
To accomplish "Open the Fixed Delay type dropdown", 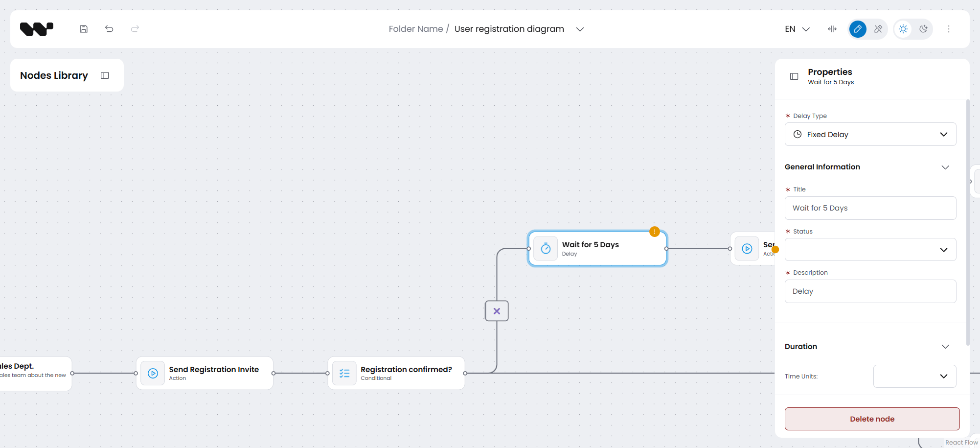I will pos(870,134).
